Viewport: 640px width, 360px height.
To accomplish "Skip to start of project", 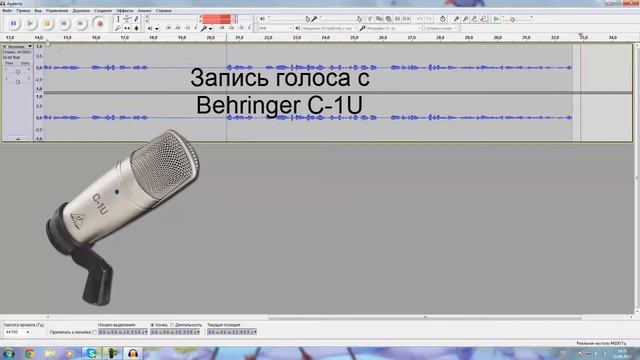I will click(64, 24).
